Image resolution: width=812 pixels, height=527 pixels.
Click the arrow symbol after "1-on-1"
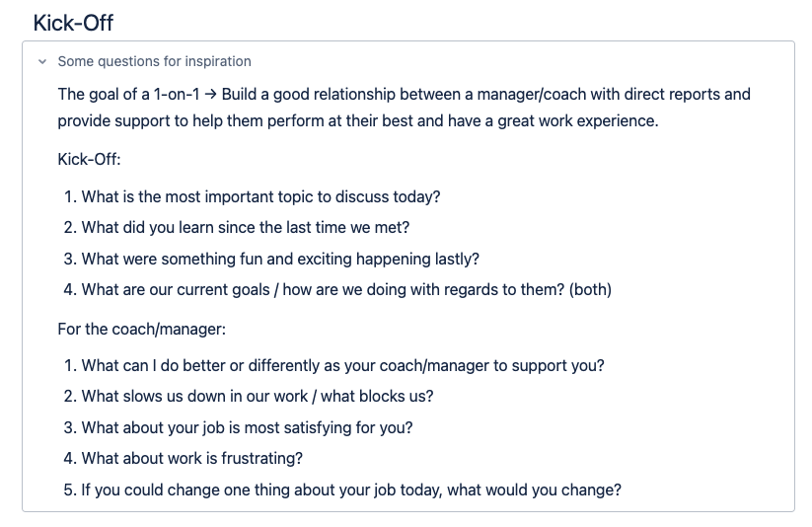pyautogui.click(x=208, y=95)
